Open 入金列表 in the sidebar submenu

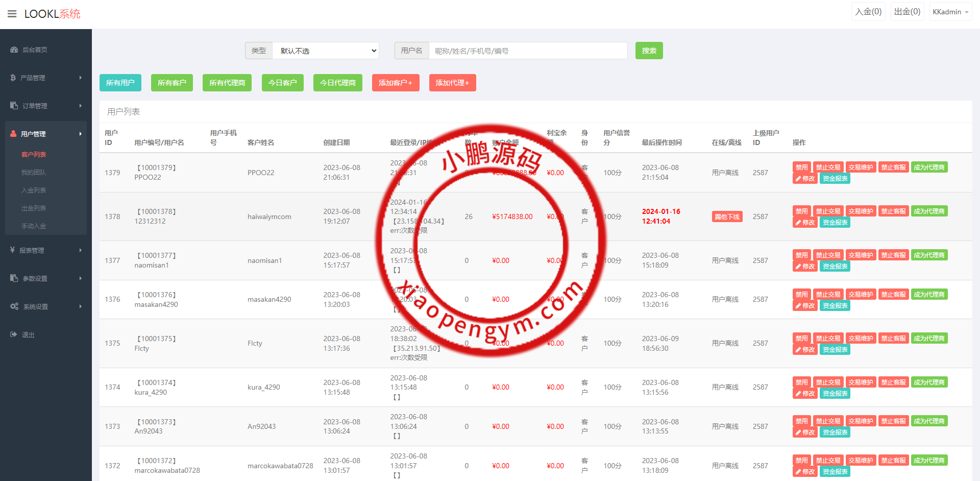click(34, 190)
